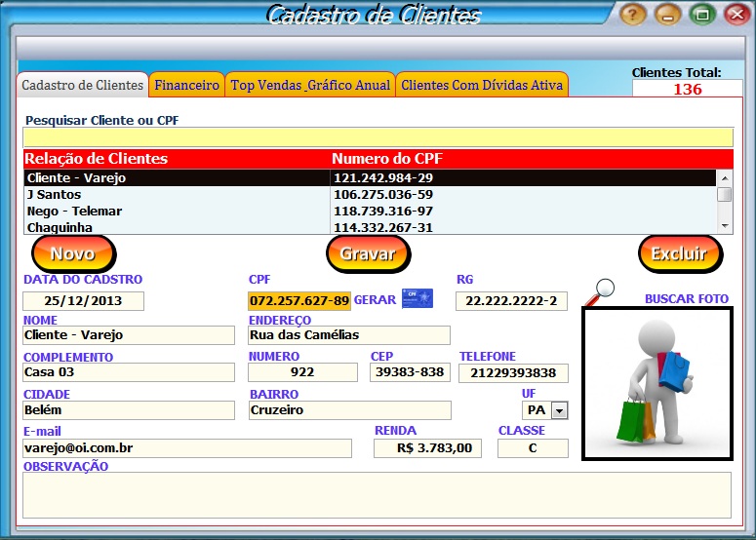Click the CEP field 39383-838
Viewport: 756px width, 540px height.
tap(410, 372)
